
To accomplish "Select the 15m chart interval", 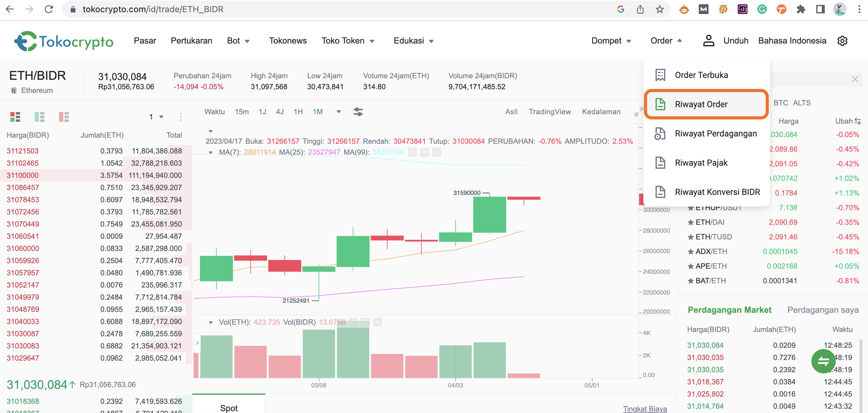I will 242,111.
